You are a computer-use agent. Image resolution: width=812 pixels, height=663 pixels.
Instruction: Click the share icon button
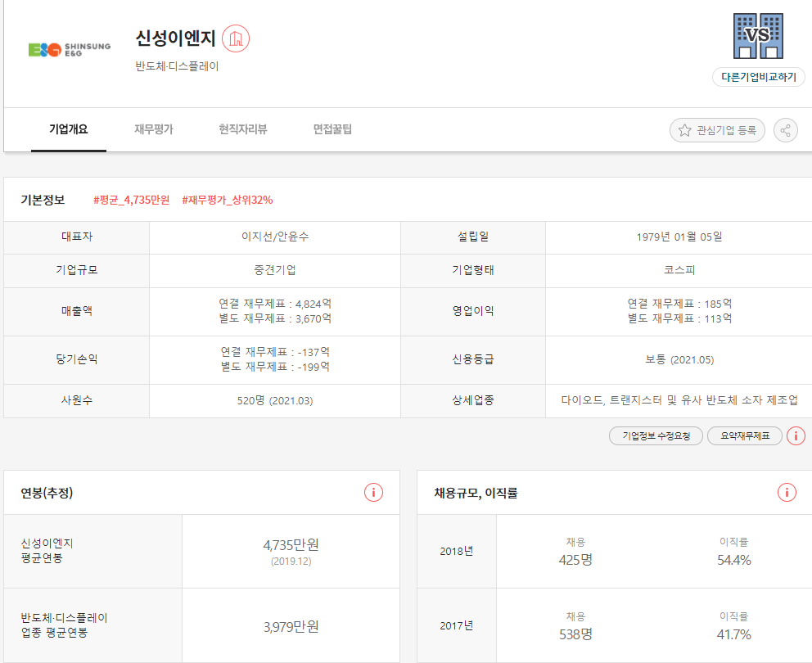tap(786, 130)
